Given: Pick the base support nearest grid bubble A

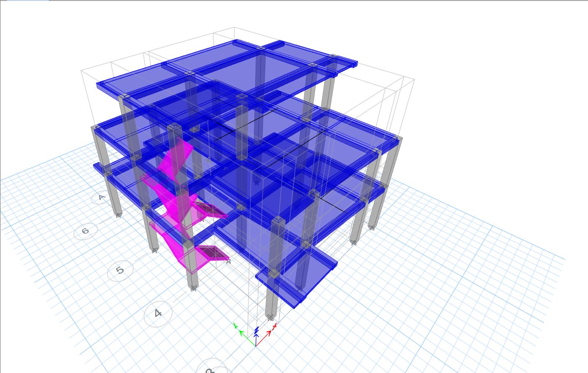Looking at the screenshot, I should 119,215.
